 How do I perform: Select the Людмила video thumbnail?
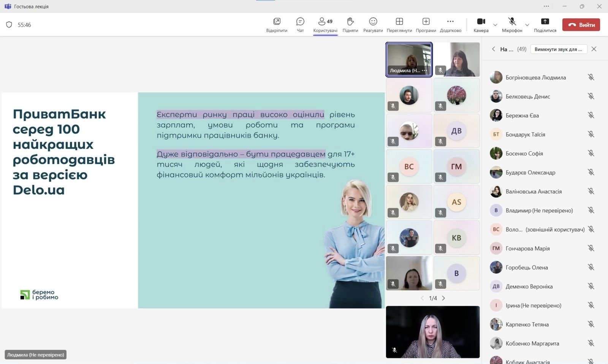(409, 60)
